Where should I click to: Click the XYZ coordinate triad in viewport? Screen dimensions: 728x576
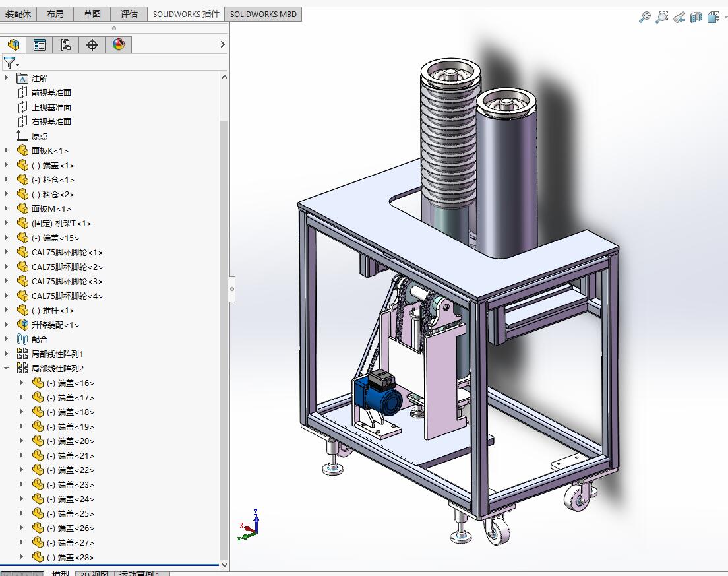point(249,527)
